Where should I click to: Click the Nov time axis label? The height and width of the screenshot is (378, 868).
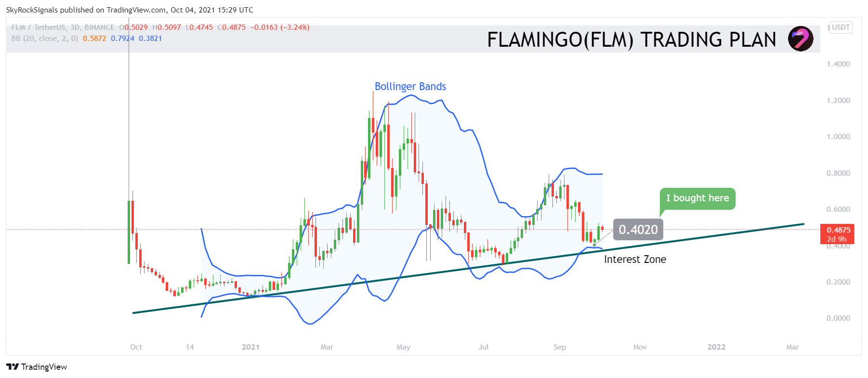(640, 347)
